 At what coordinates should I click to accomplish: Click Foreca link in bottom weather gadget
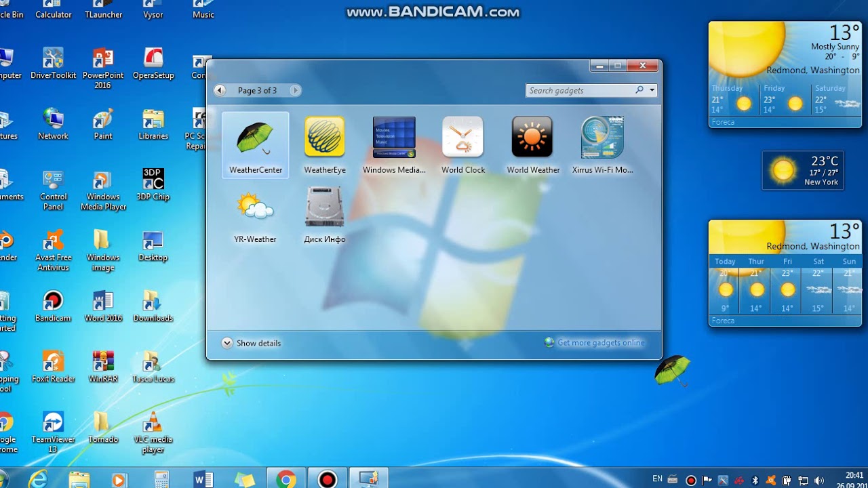(723, 321)
